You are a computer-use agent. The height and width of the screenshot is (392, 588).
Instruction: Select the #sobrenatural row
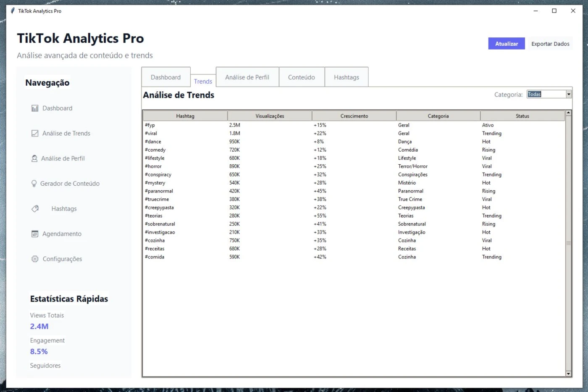pos(354,224)
